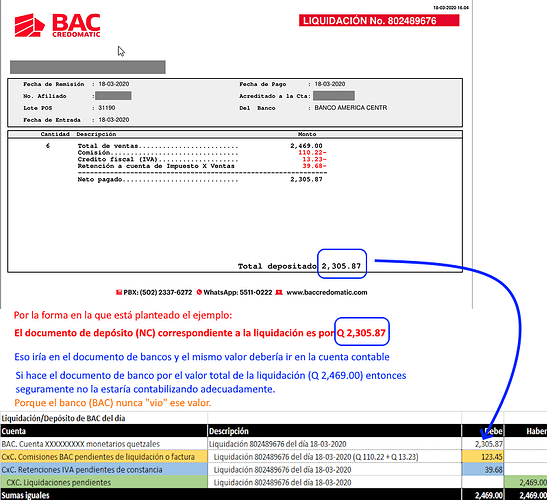Open the www.baccredomatic.com link

click(x=327, y=292)
